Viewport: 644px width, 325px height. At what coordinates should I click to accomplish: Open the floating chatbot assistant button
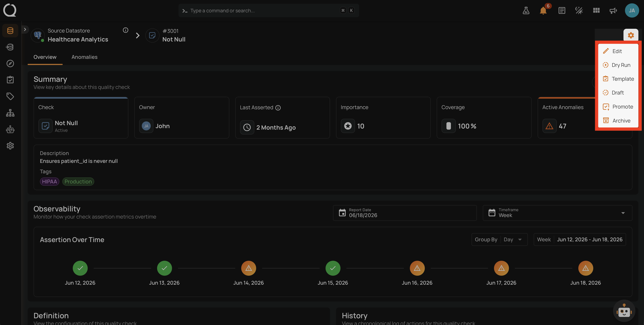[624, 311]
